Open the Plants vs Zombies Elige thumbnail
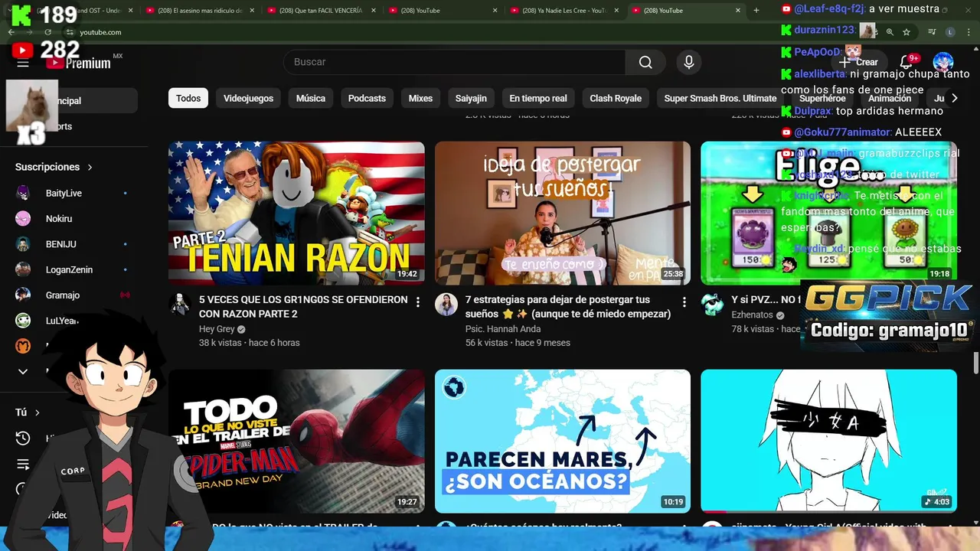This screenshot has width=980, height=551. pyautogui.click(x=828, y=214)
